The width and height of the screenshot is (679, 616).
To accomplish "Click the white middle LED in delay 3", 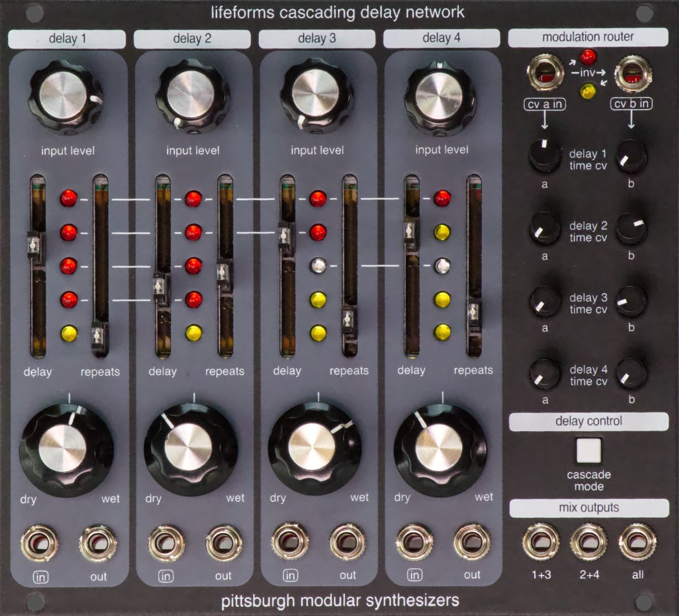I will 318,265.
